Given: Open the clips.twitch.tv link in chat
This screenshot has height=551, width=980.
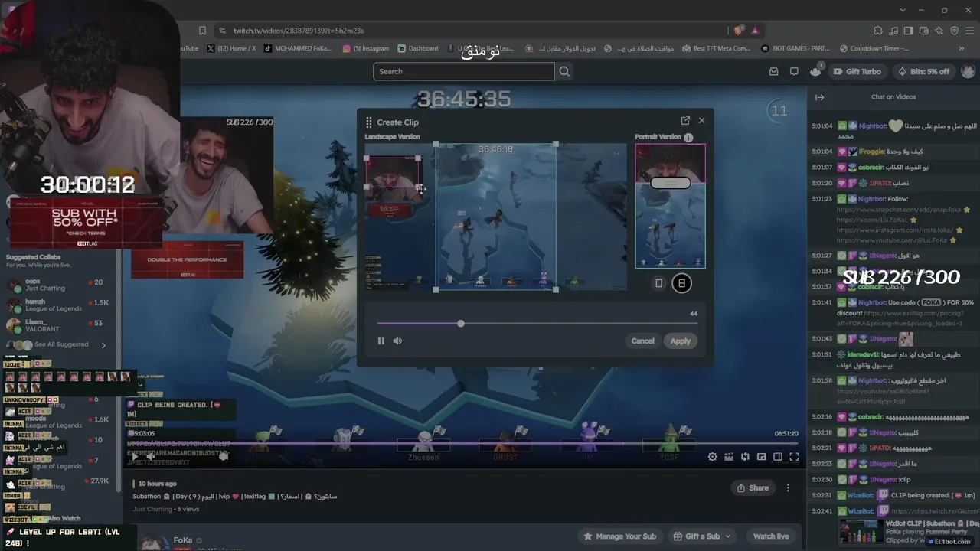Looking at the screenshot, I should click(x=935, y=510).
